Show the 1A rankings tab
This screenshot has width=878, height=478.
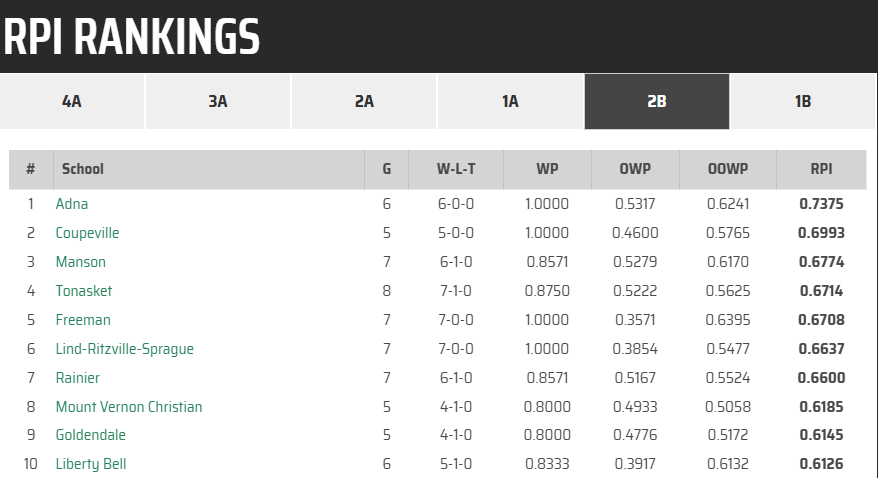point(510,101)
